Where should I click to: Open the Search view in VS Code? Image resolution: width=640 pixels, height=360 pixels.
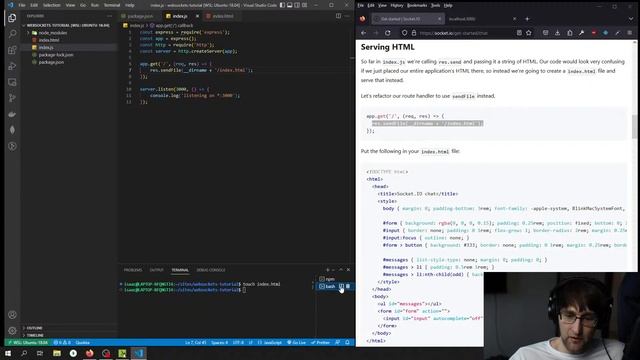tap(12, 34)
